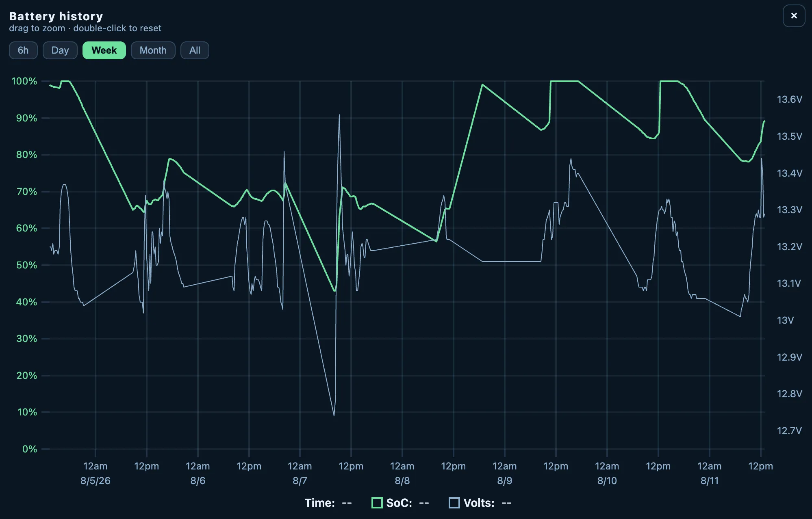The image size is (812, 519).
Task: Click the 'Battery history' title
Action: [x=56, y=16]
